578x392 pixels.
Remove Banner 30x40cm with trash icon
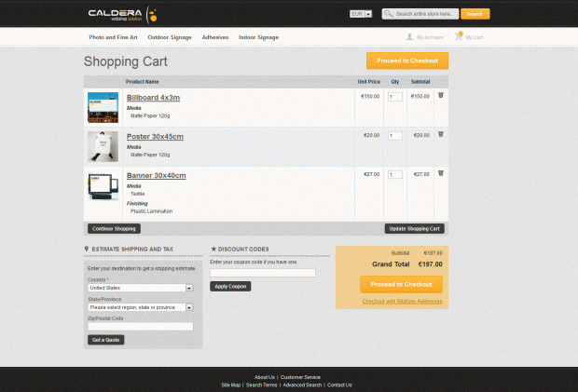(x=441, y=173)
